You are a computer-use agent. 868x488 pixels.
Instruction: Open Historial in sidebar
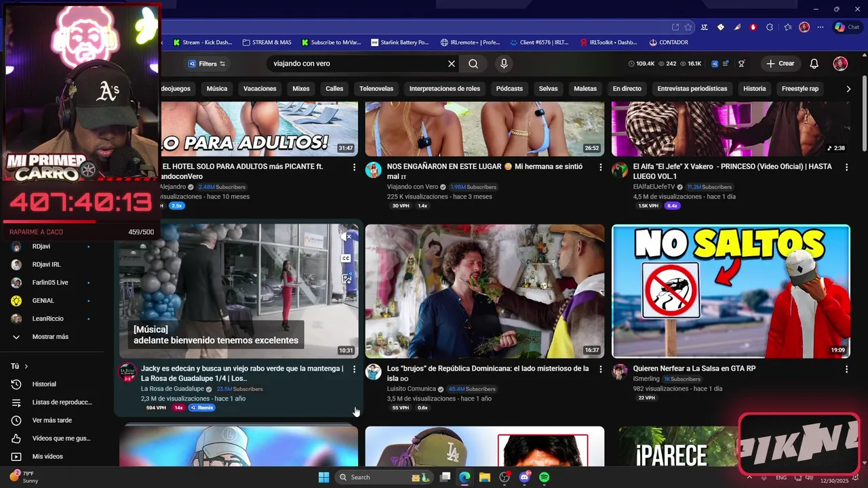tap(44, 384)
